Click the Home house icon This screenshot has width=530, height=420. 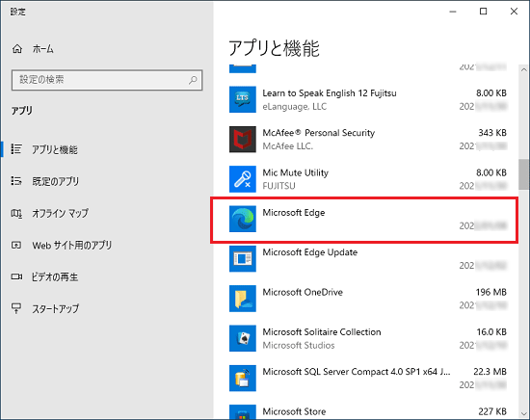tap(17, 49)
